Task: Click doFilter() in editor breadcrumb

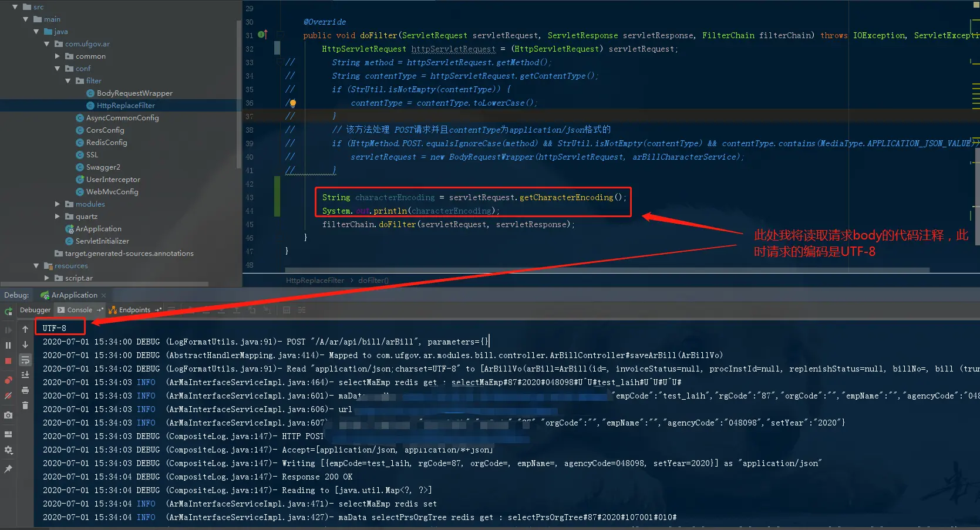Action: click(x=373, y=281)
